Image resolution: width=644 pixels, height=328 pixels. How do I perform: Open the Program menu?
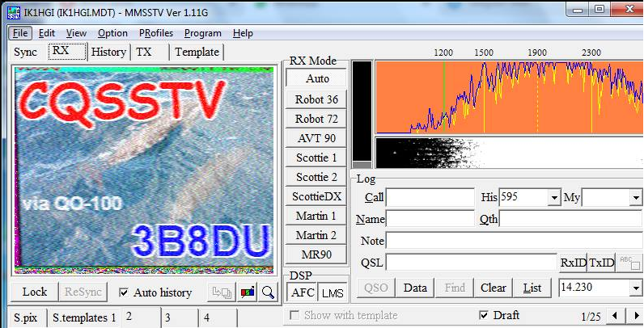[x=203, y=33]
